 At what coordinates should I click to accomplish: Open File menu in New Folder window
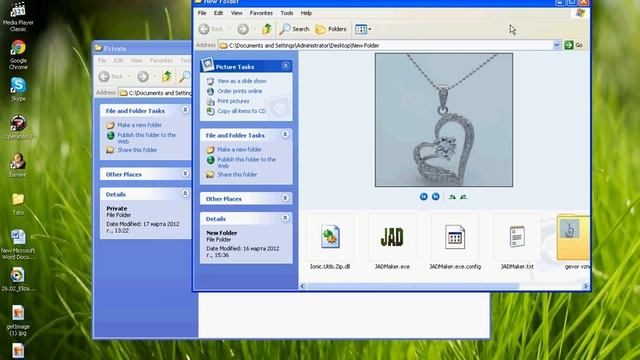(202, 13)
